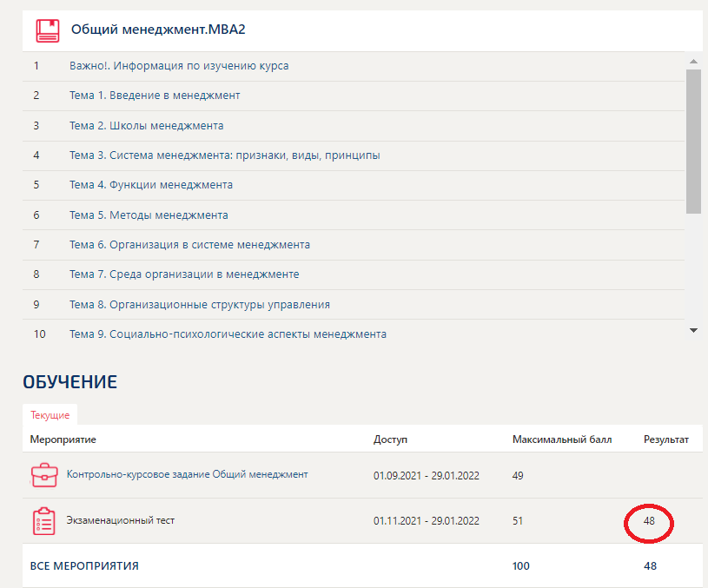
Task: Click maximum score value 49
Action: click(x=518, y=476)
